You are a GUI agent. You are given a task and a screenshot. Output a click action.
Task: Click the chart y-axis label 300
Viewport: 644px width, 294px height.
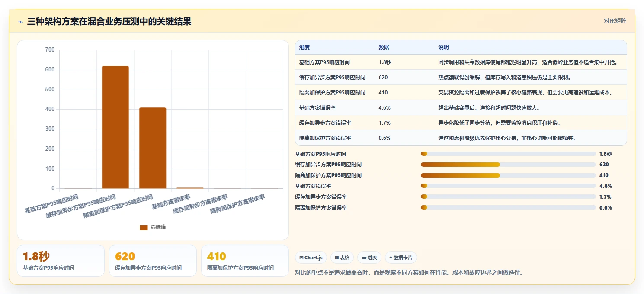point(50,129)
